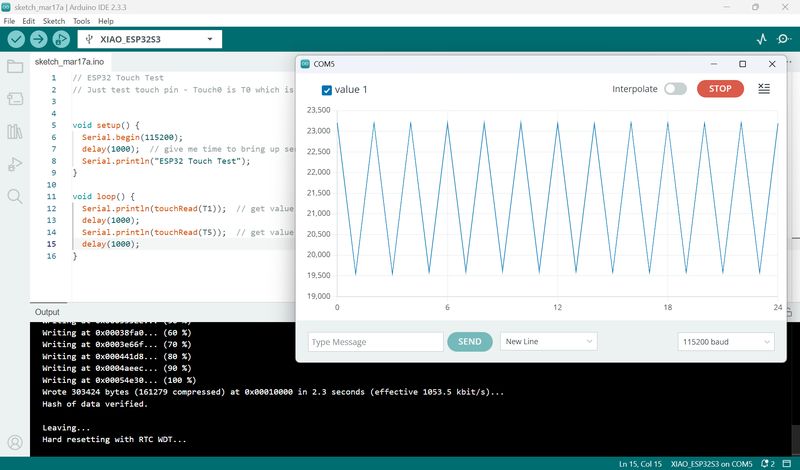Open the New Line ending dropdown

coord(548,341)
